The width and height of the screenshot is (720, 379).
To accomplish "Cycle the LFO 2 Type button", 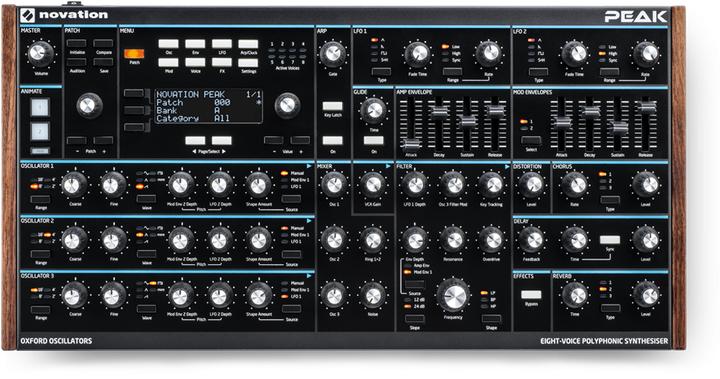I will (538, 72).
